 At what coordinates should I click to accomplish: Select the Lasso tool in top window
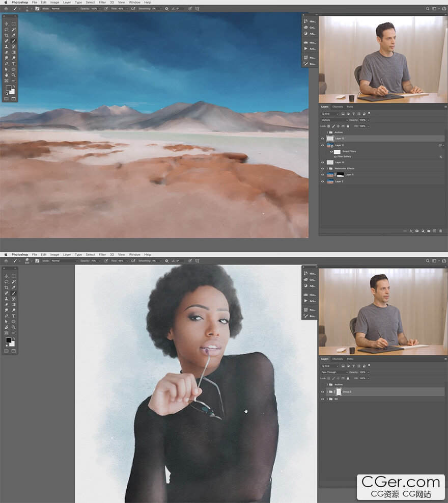7,30
